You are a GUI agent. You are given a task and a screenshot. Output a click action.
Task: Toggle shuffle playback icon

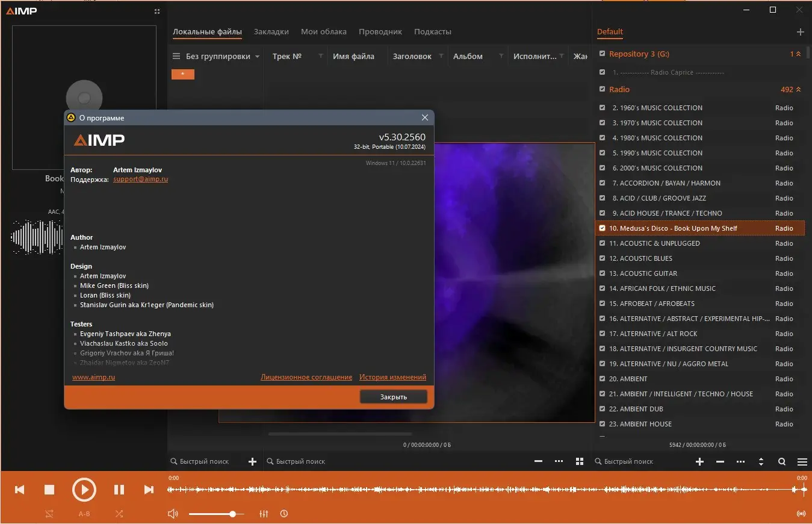tap(119, 514)
